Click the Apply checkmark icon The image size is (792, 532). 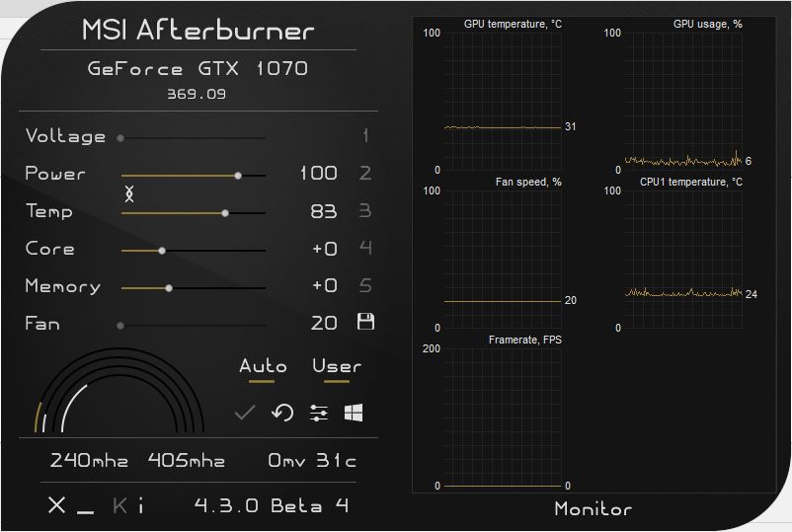245,413
